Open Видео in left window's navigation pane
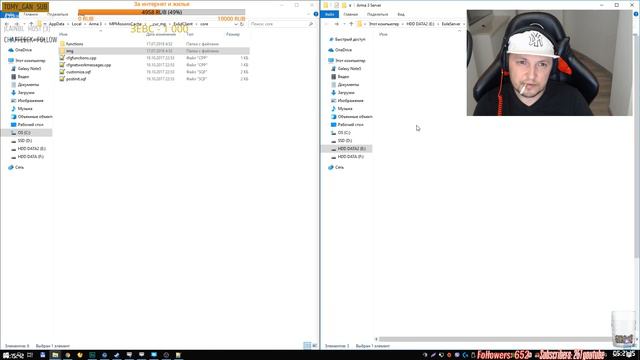The width and height of the screenshot is (640, 360). click(23, 77)
